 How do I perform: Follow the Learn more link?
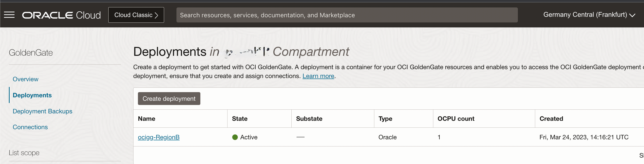[x=318, y=76]
